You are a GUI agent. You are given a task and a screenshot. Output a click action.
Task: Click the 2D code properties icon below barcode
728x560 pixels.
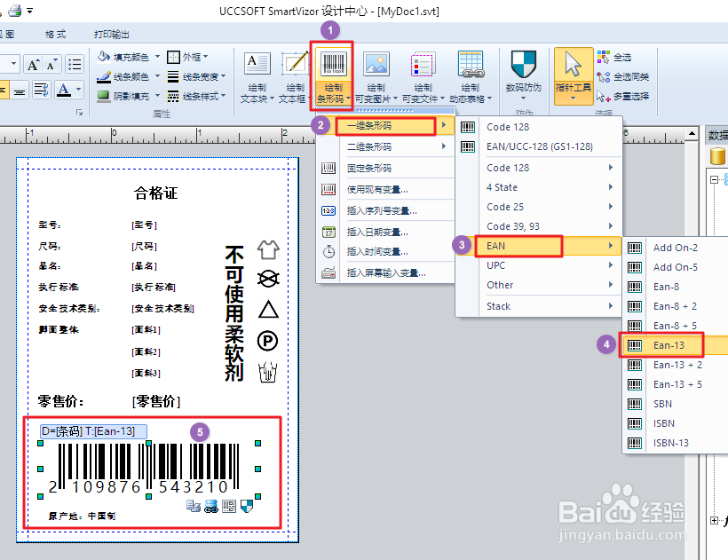(x=229, y=506)
